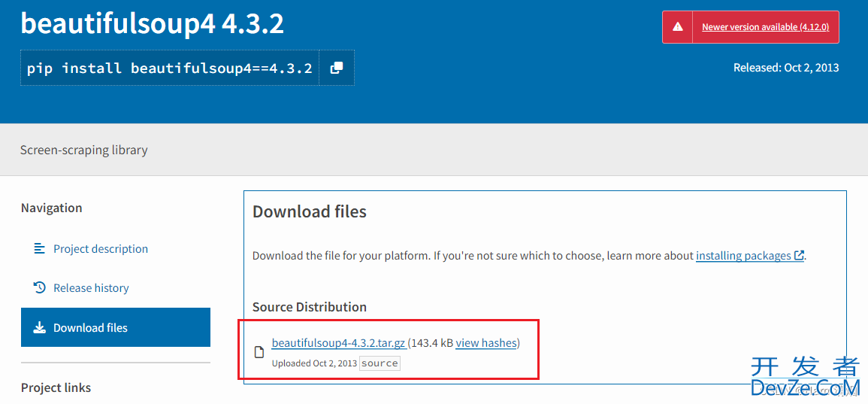Switch to Release history
Viewport: 868px width, 404px height.
[x=91, y=288]
